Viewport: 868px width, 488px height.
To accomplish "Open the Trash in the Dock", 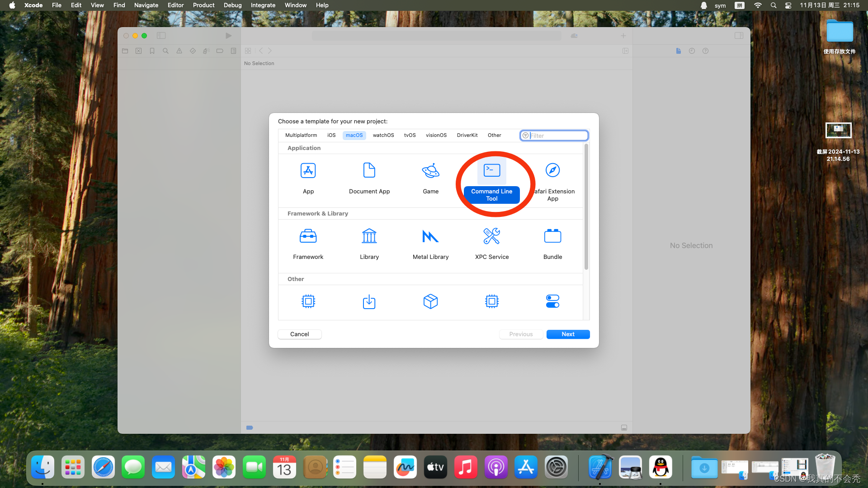I will (x=826, y=467).
